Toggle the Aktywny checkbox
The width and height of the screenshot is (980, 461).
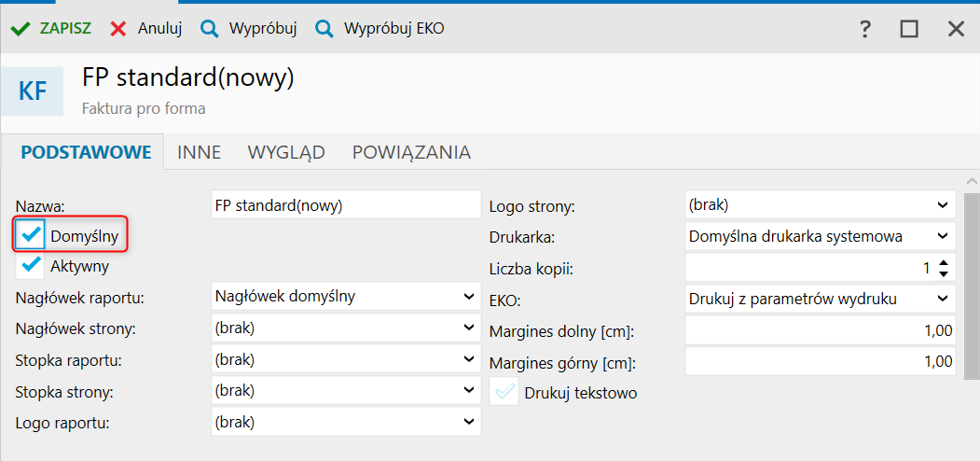pos(33,266)
